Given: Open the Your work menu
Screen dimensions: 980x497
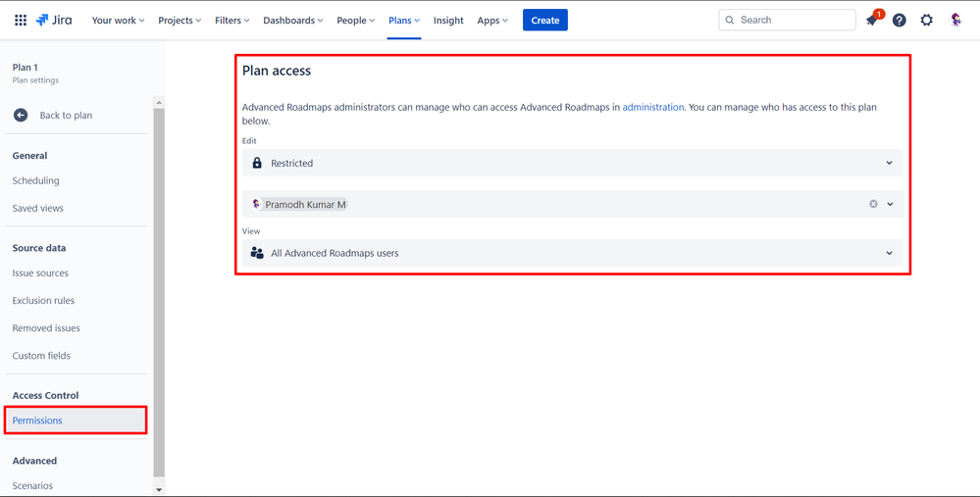Looking at the screenshot, I should 118,20.
